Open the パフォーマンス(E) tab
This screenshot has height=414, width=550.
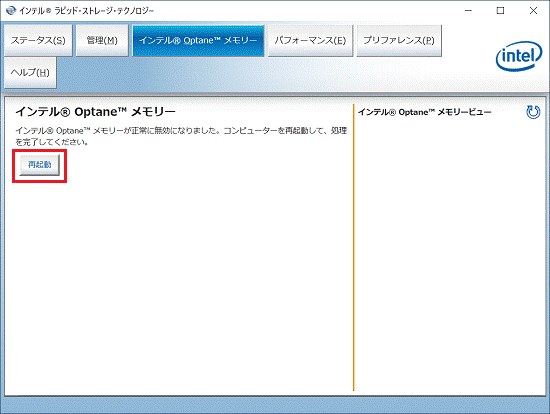310,40
